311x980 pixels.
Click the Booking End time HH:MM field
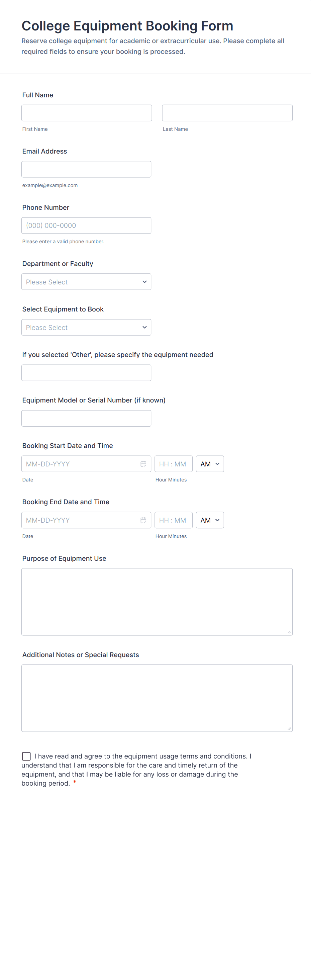click(x=173, y=520)
